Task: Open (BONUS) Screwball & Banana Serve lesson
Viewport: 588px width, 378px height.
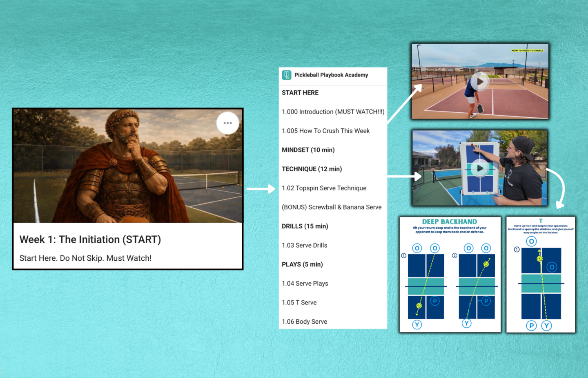Action: point(332,207)
